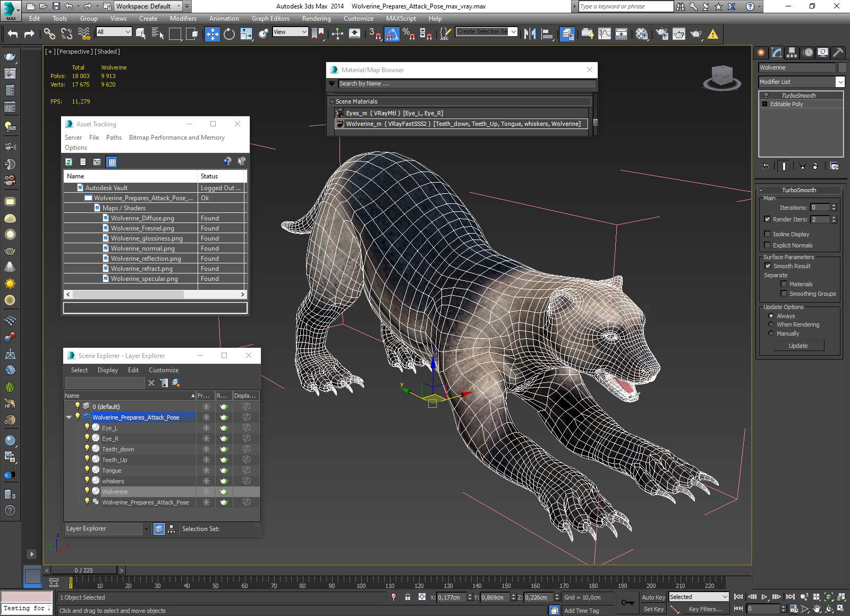Click the Asset Tracking horizontal scrollbar
Viewport: 850px width, 616px height.
155,294
